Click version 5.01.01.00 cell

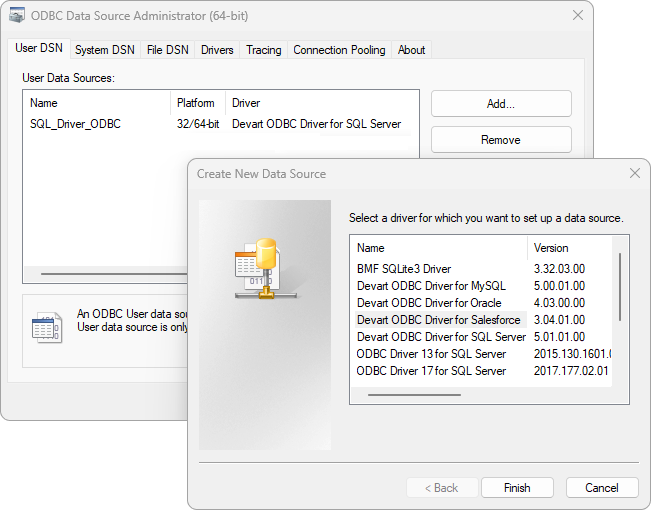(x=559, y=337)
